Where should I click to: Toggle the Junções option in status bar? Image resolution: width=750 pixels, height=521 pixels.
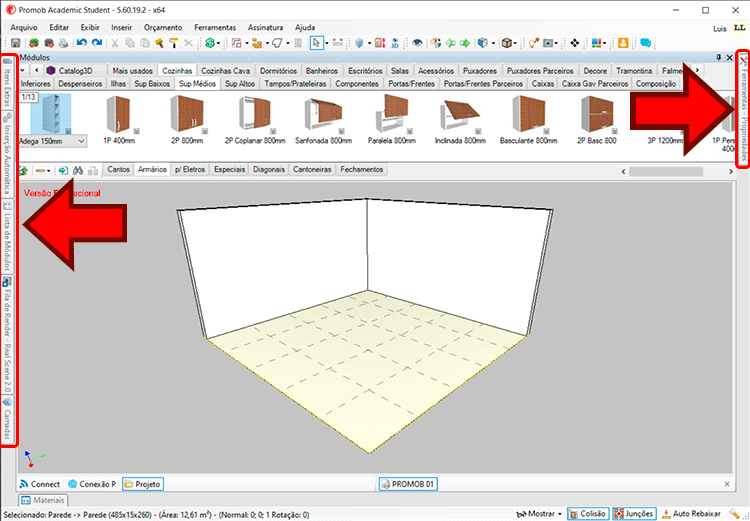tap(634, 513)
